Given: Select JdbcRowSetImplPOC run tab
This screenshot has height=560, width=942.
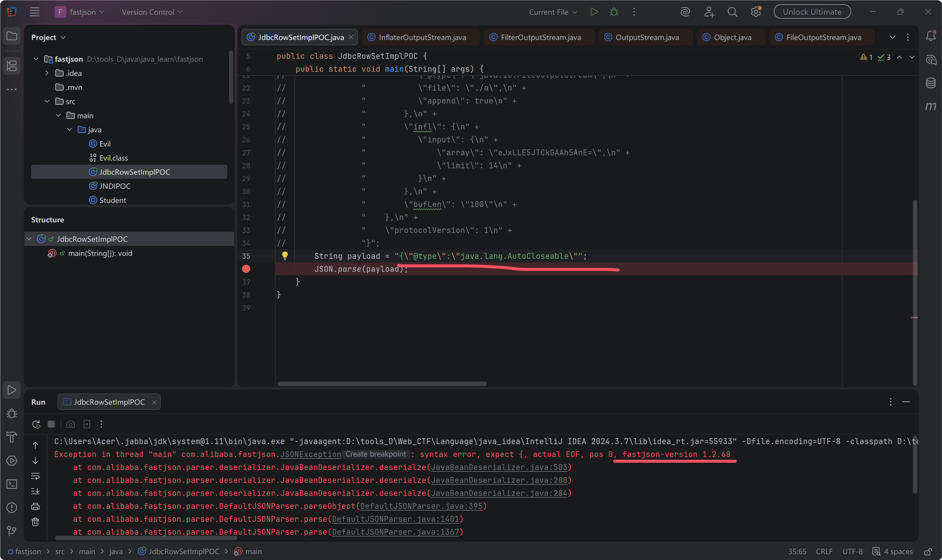Looking at the screenshot, I should point(109,402).
